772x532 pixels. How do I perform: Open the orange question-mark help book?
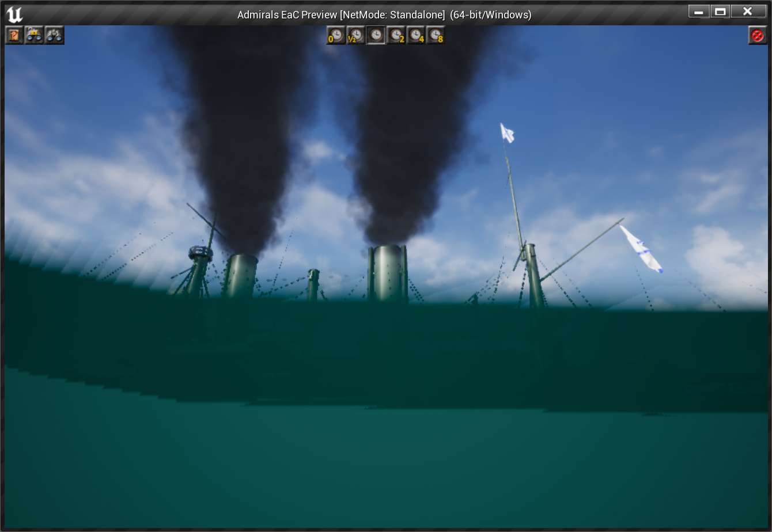(x=14, y=35)
